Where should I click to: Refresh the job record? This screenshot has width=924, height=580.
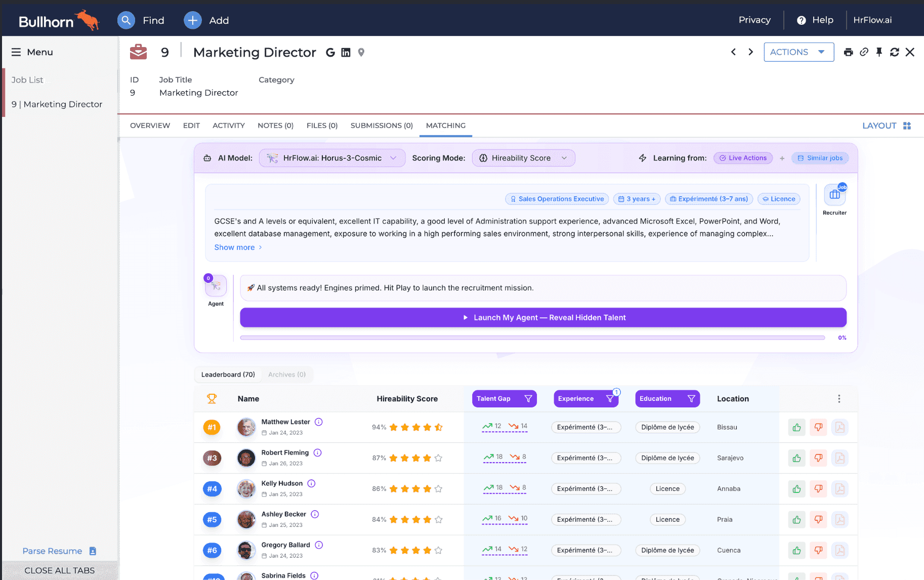pyautogui.click(x=895, y=52)
